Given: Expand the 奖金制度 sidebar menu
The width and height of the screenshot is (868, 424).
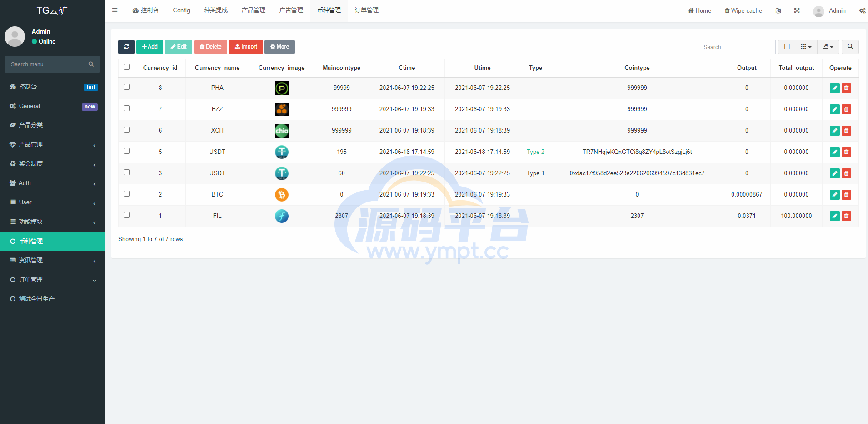Looking at the screenshot, I should click(52, 163).
